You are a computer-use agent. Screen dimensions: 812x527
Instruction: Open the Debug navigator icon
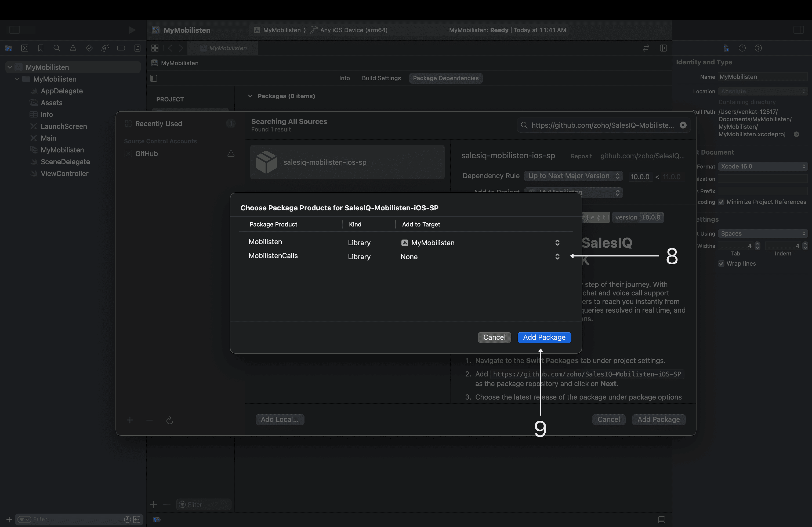(105, 48)
